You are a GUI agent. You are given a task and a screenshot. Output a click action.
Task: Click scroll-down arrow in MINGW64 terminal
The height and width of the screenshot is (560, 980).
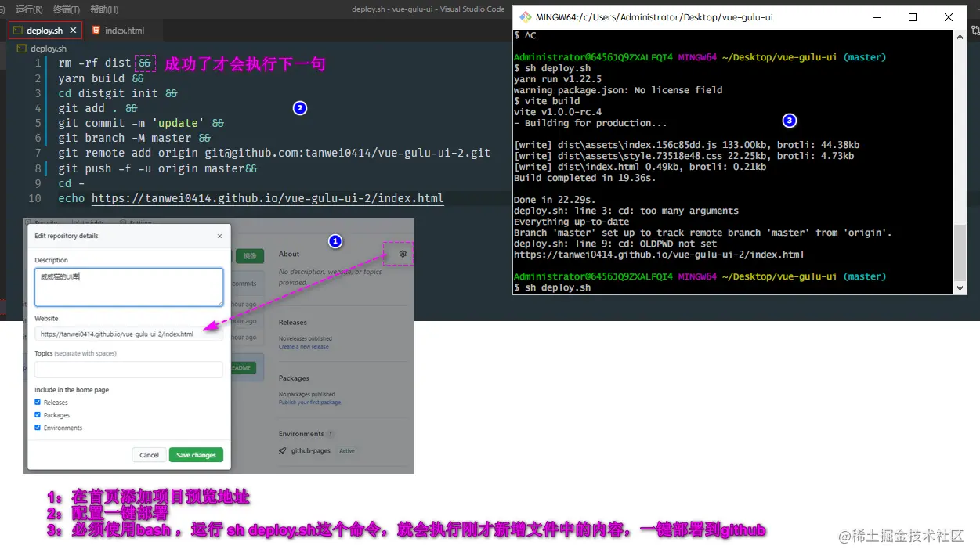[x=960, y=289]
